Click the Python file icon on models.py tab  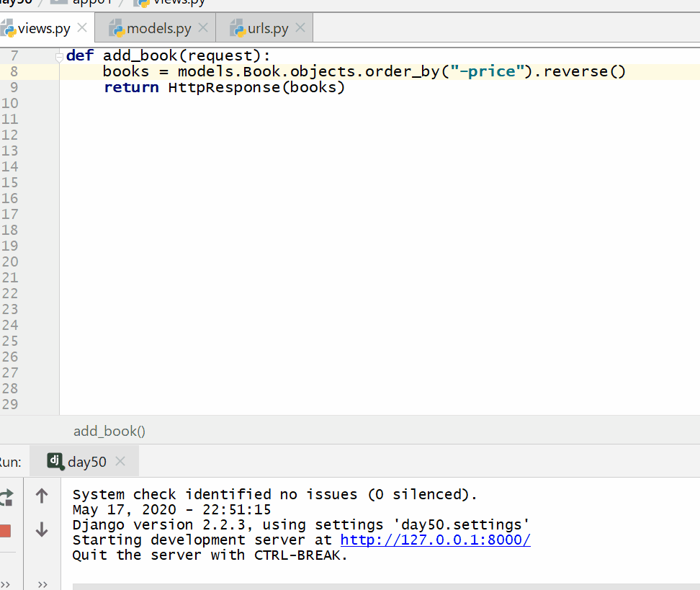click(x=116, y=27)
